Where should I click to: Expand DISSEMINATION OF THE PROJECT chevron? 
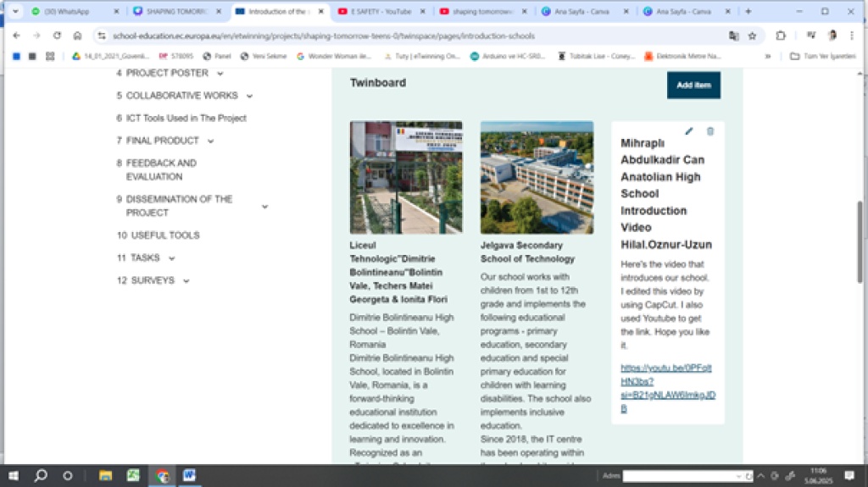(264, 207)
